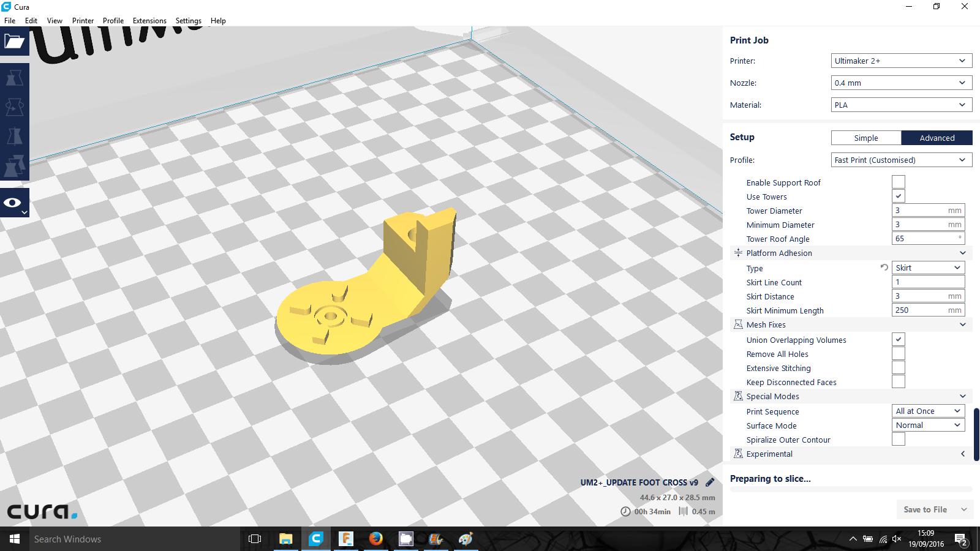Click the Skirt Line Count input field
The height and width of the screenshot is (551, 980).
pyautogui.click(x=928, y=282)
